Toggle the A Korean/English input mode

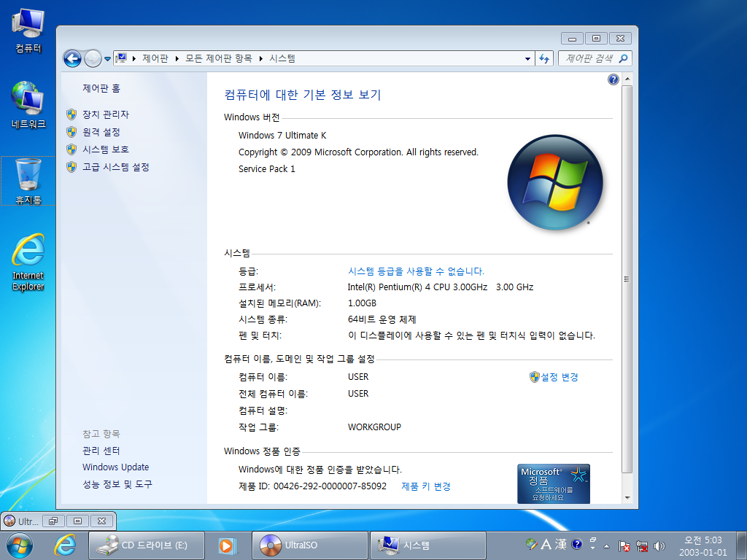coord(546,544)
